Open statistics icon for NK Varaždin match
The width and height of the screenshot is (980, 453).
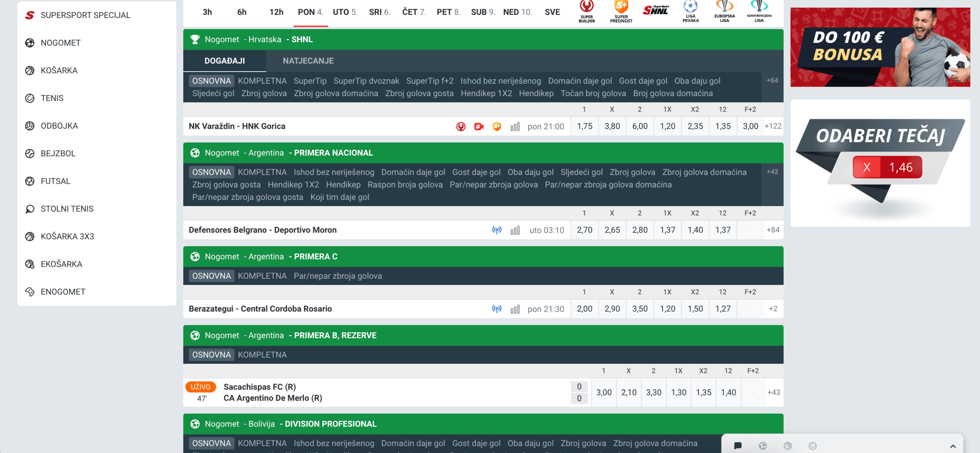[515, 126]
